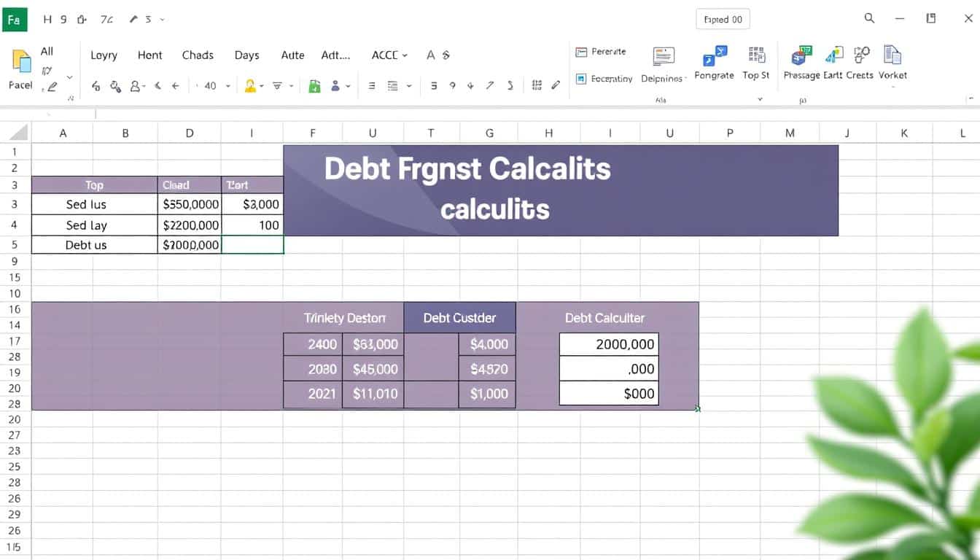This screenshot has height=560, width=980.
Task: Open the font size 40 dropdown
Action: coord(227,86)
